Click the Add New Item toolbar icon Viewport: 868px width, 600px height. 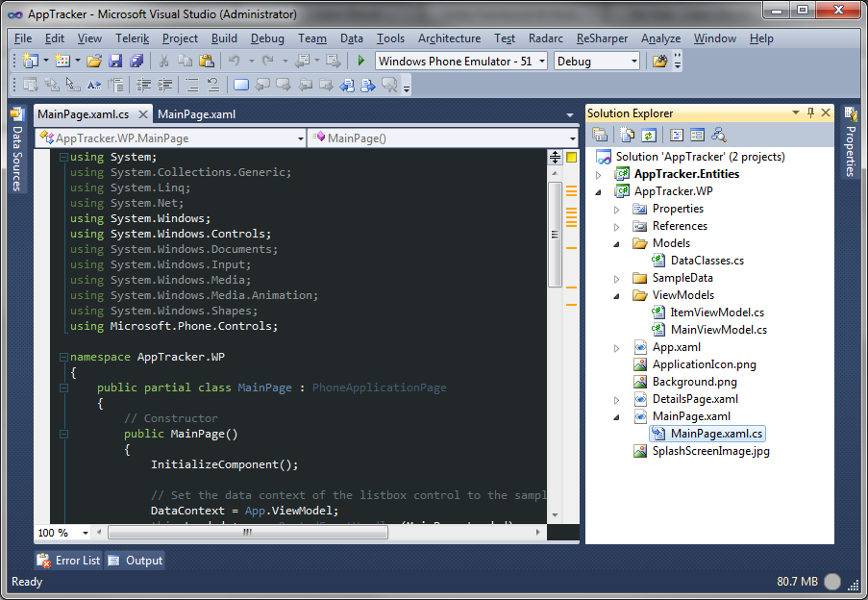click(62, 61)
